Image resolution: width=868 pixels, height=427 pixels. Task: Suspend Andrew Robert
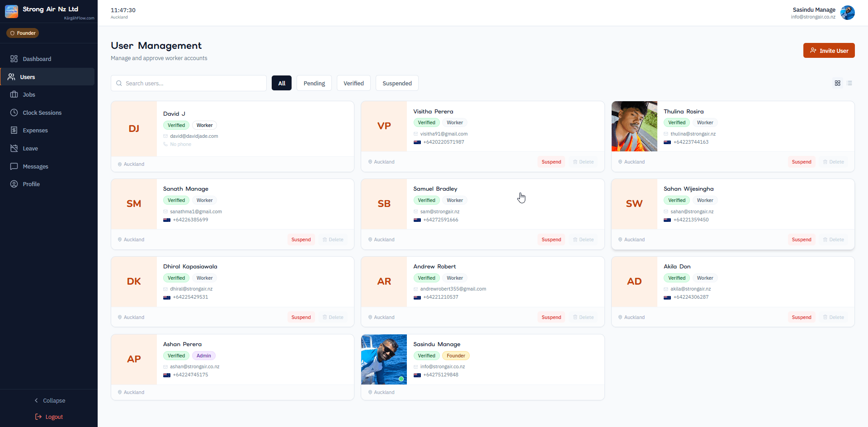551,317
